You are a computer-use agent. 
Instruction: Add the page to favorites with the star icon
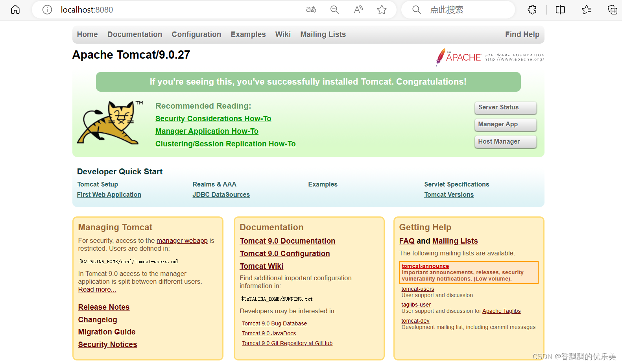382,9
